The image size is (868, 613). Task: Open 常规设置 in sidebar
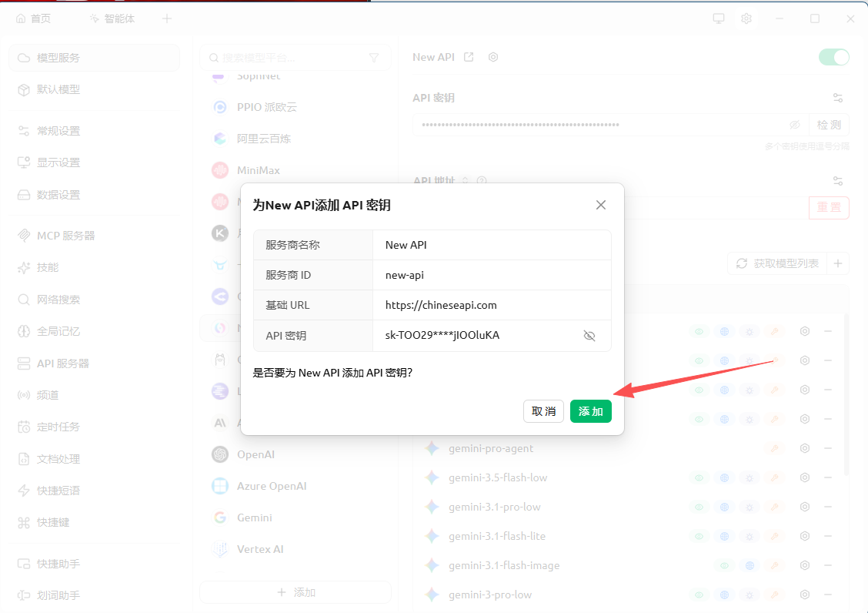[94, 131]
